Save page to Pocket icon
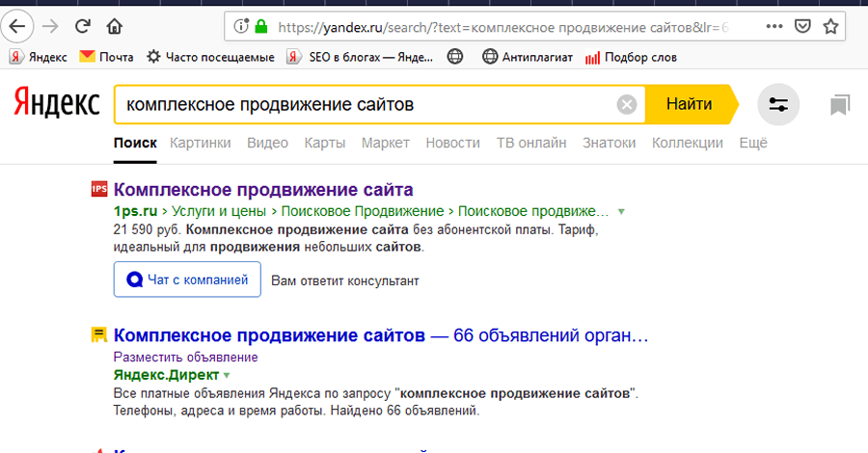 click(802, 26)
